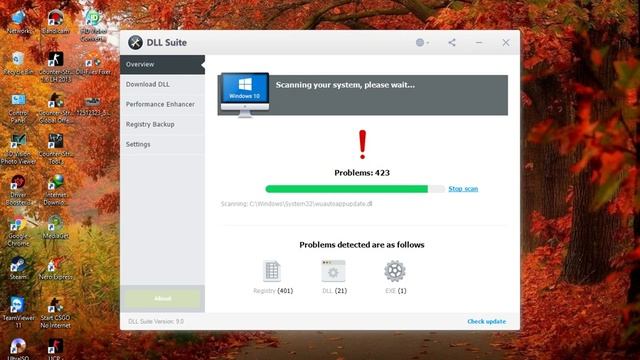This screenshot has height=360, width=640.
Task: Click the Check update link
Action: [x=487, y=322]
